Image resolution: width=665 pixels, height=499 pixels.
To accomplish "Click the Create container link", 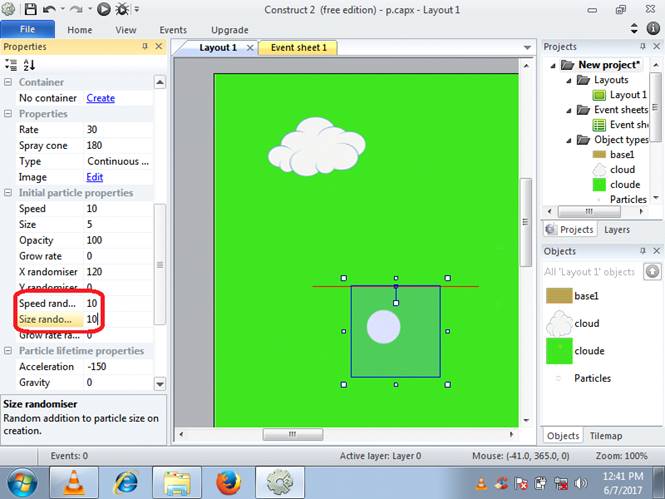I will 101,98.
